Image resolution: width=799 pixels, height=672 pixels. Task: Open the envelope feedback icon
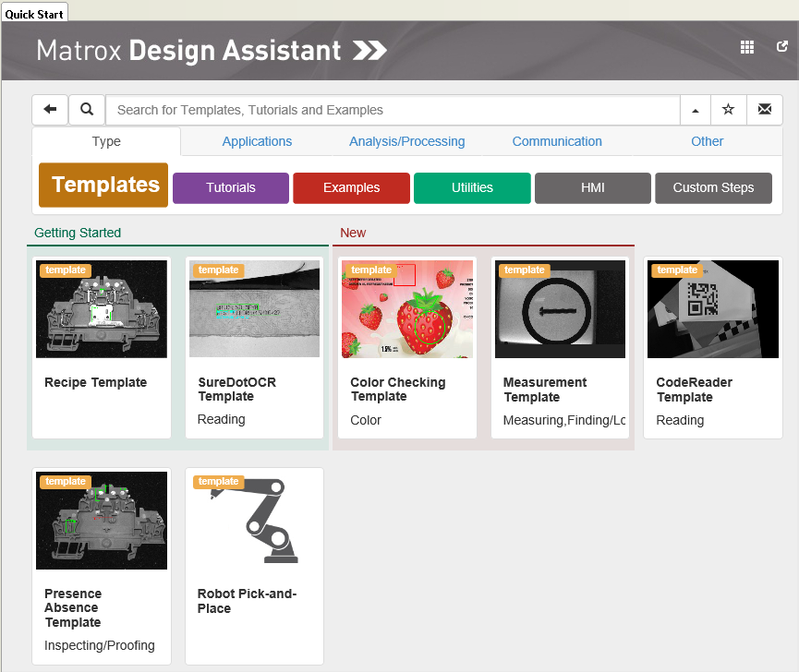tap(765, 109)
